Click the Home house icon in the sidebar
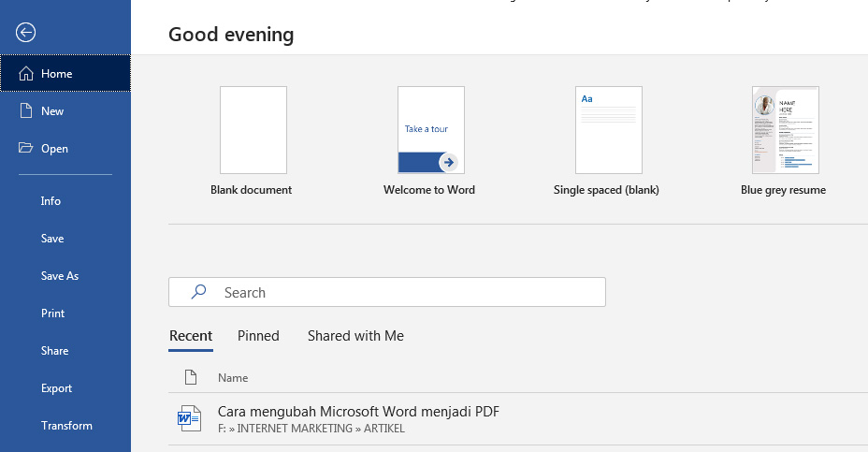Viewport: 868px width, 452px height. [x=26, y=74]
